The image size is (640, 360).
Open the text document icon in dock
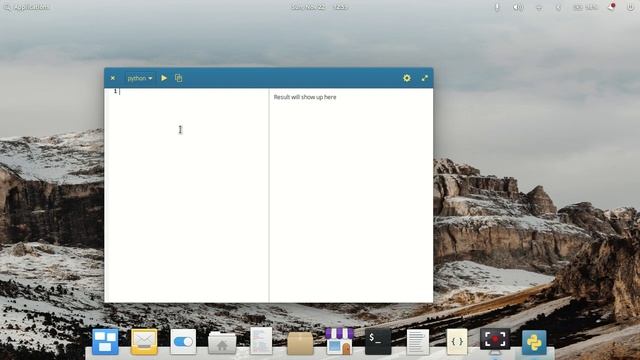[x=418, y=342]
